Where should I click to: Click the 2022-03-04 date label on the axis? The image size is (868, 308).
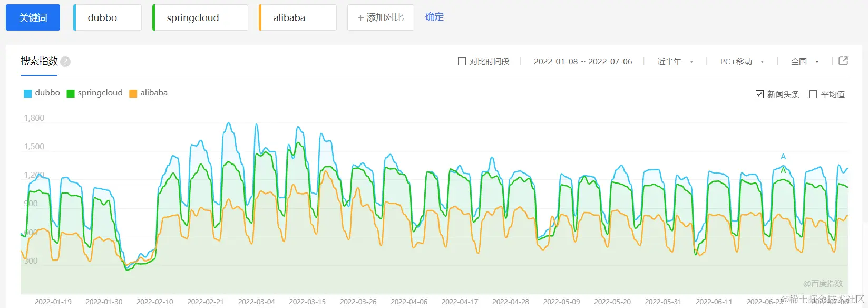pyautogui.click(x=257, y=302)
